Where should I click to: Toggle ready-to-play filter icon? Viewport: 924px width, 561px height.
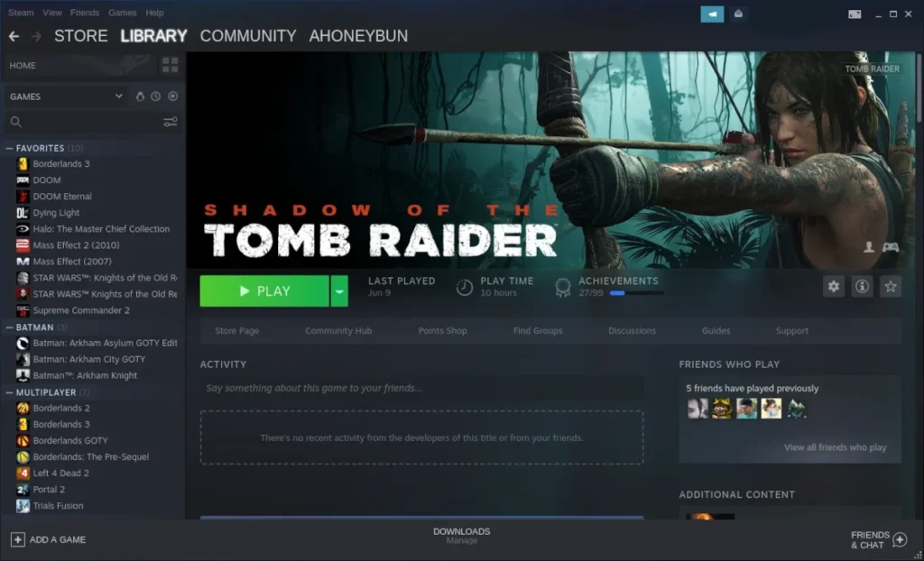[172, 96]
